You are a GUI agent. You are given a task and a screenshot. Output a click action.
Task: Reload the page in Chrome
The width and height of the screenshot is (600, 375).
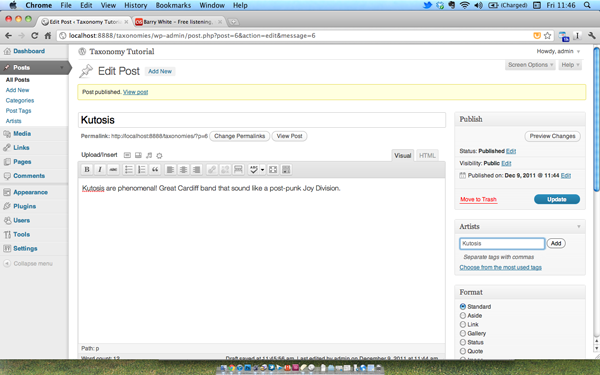(x=34, y=36)
